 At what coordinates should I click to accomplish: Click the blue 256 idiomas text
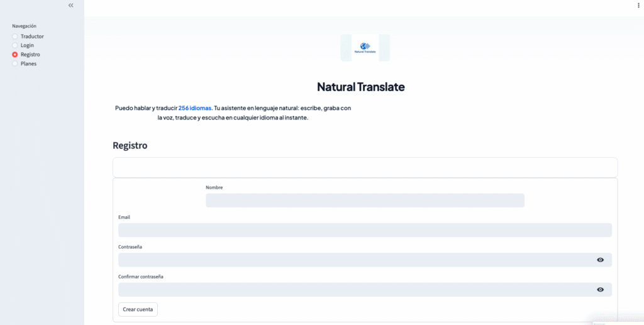point(195,108)
